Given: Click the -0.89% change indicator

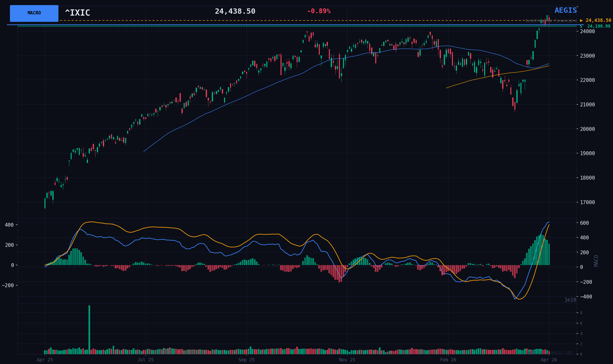Looking at the screenshot, I should [x=319, y=11].
